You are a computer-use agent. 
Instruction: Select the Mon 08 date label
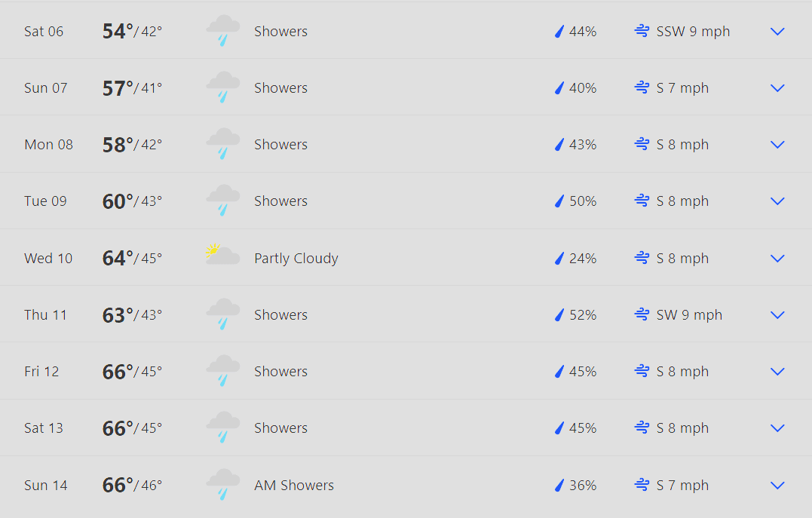click(49, 145)
